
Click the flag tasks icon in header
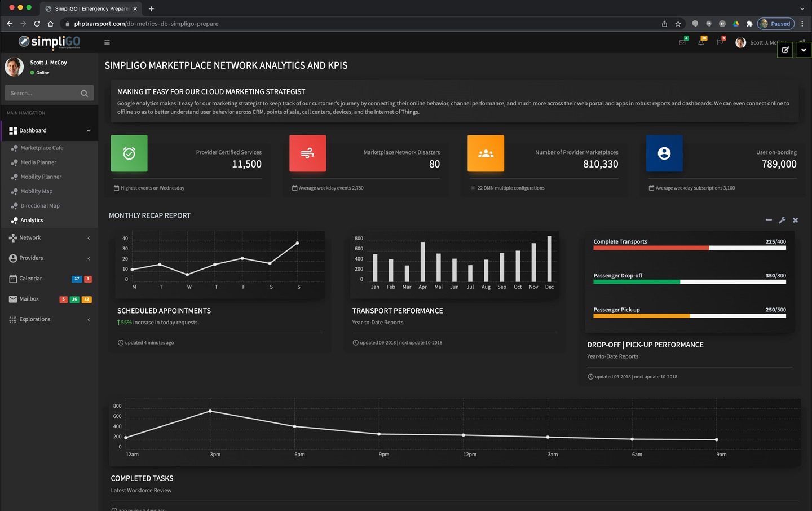720,42
